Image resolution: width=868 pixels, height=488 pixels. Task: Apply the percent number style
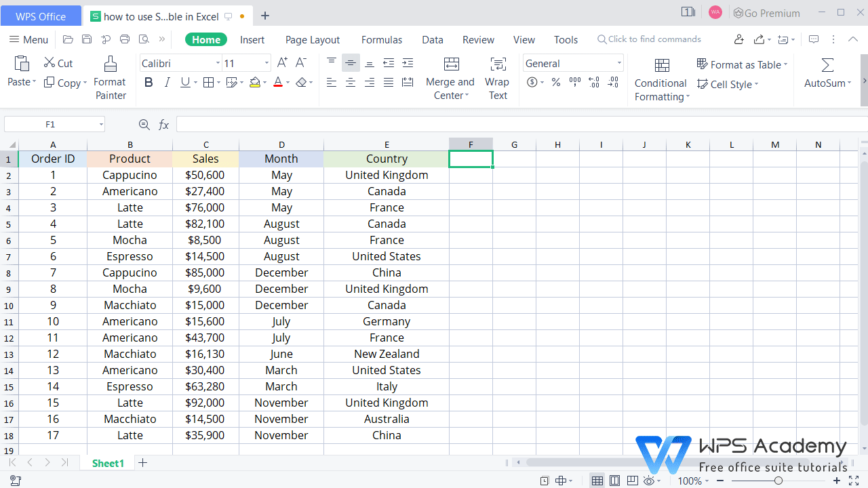pyautogui.click(x=555, y=82)
